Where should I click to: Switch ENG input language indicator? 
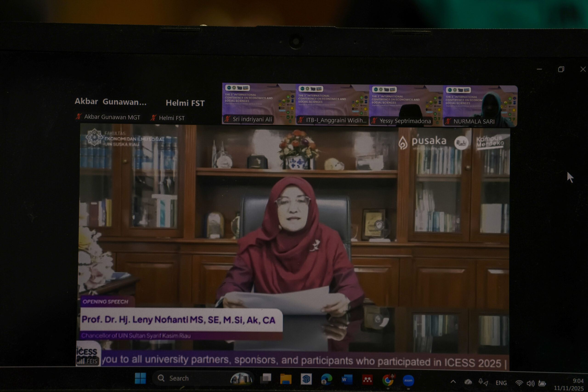click(501, 383)
